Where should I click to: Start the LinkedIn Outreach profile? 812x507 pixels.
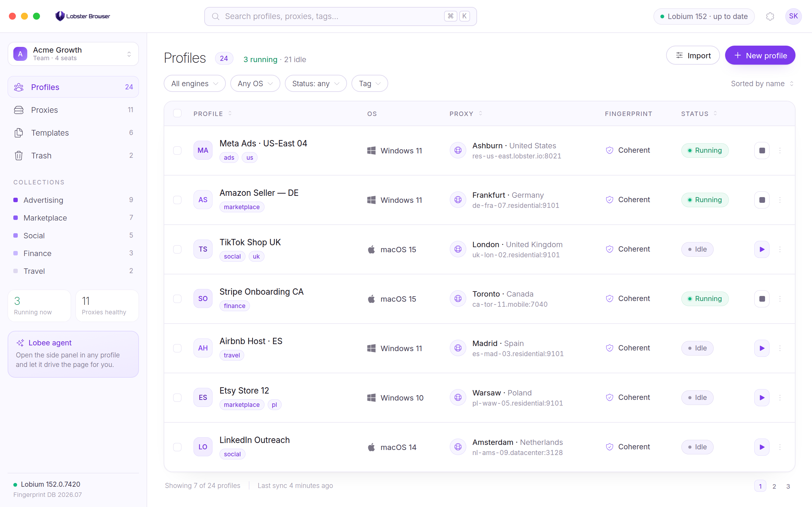pyautogui.click(x=762, y=447)
